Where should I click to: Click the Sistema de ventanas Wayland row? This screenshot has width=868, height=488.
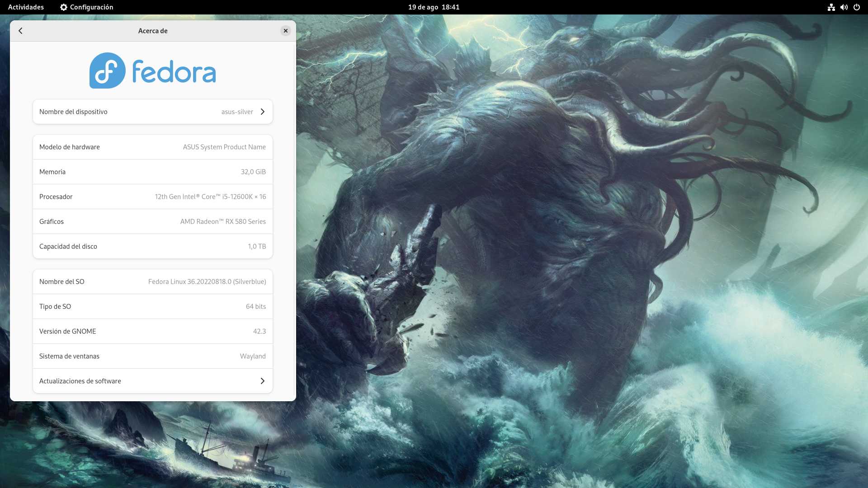152,356
